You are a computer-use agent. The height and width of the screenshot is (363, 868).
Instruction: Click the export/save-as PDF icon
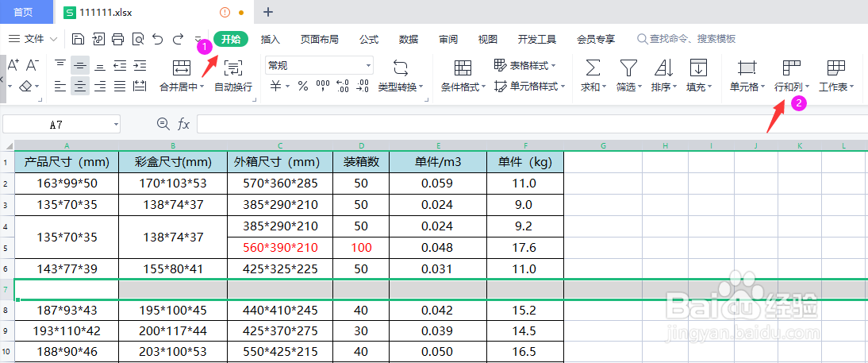tap(98, 40)
